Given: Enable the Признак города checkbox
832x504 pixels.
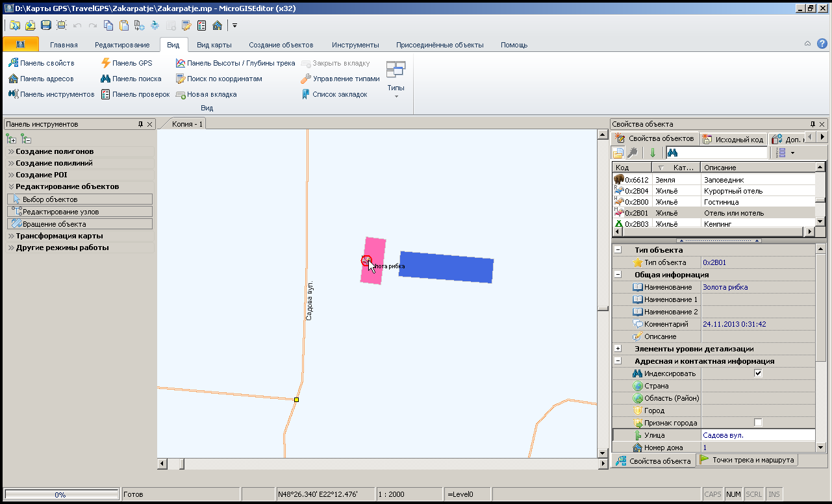Looking at the screenshot, I should [758, 423].
